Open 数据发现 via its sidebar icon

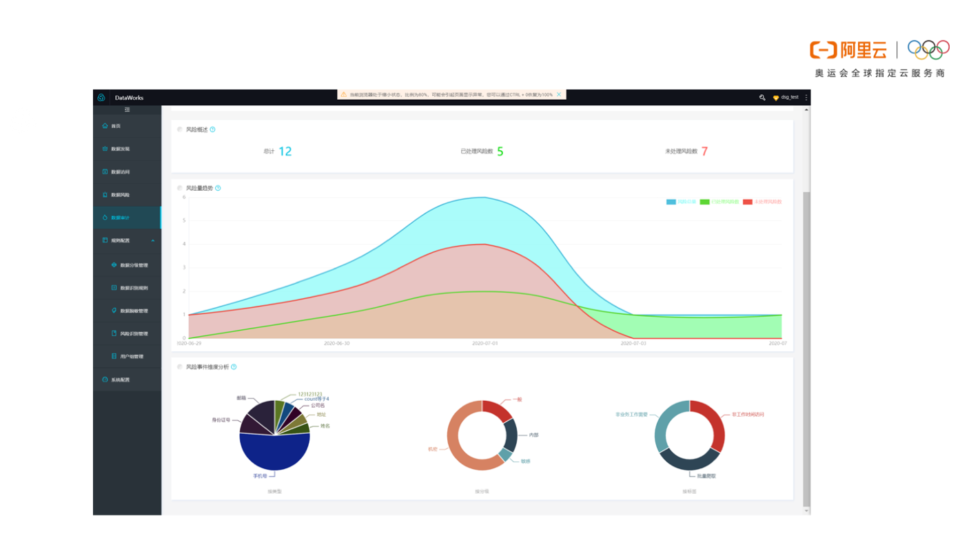(x=105, y=149)
